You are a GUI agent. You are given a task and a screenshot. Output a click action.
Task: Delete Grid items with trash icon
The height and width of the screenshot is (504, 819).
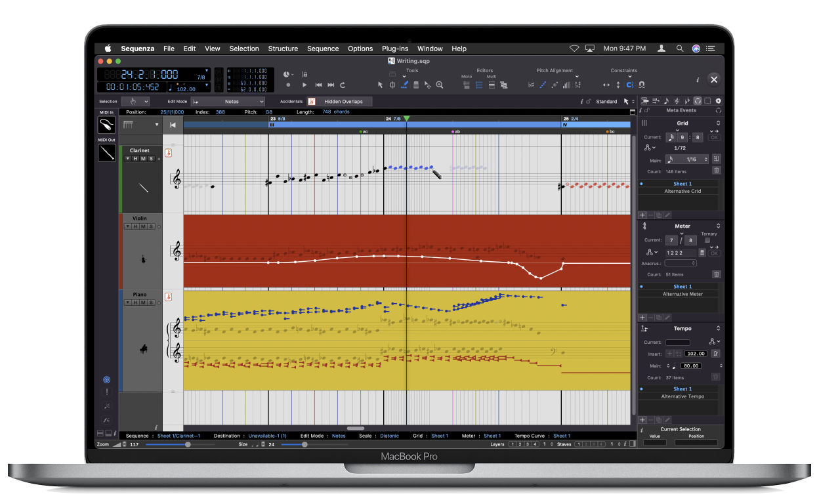[716, 171]
